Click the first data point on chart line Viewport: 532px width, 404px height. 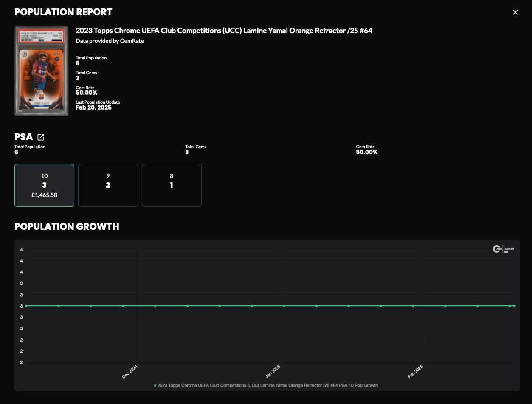pyautogui.click(x=26, y=306)
